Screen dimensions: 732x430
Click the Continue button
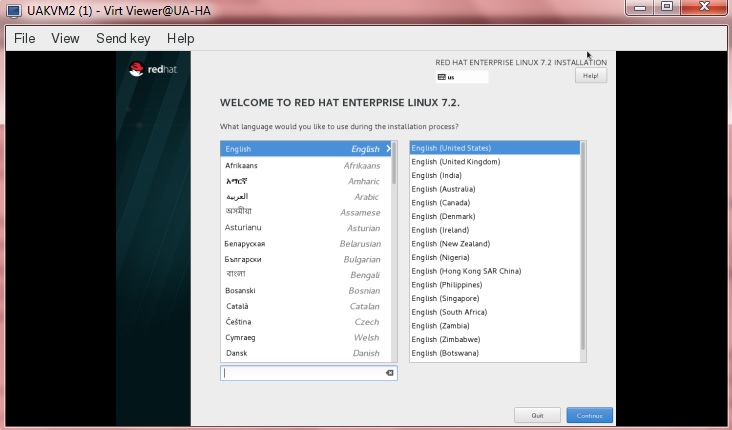[x=590, y=415]
